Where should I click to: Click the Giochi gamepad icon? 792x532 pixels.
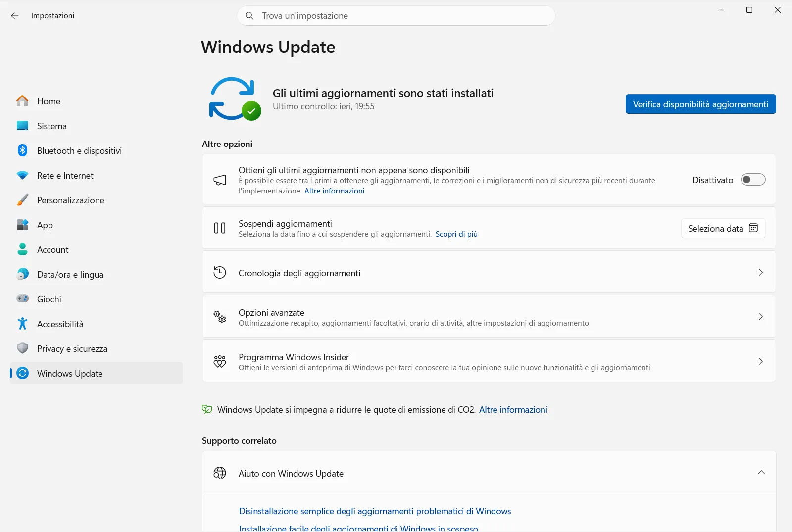(22, 299)
